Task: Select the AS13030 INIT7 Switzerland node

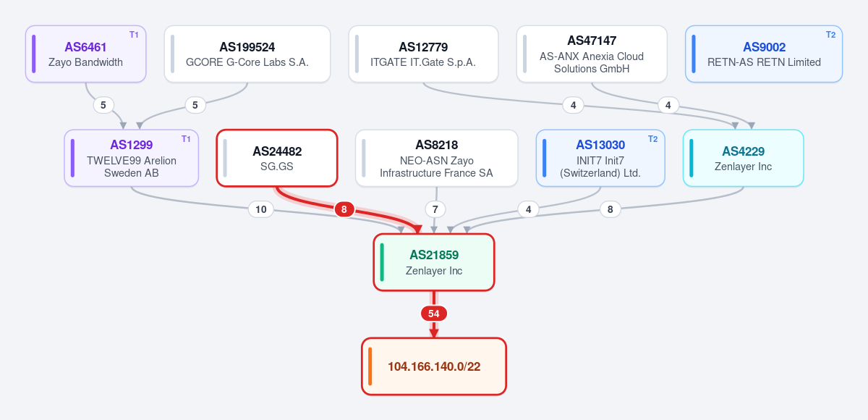Action: [x=600, y=158]
